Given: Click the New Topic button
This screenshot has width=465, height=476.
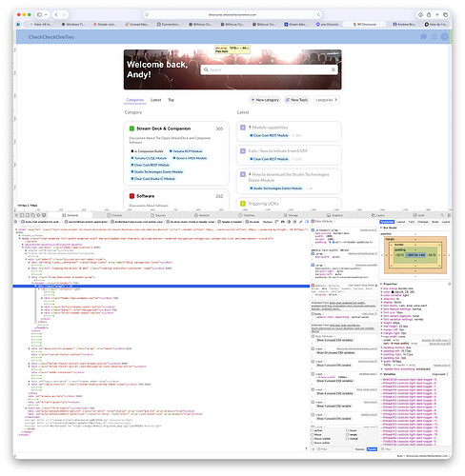Looking at the screenshot, I should [296, 100].
